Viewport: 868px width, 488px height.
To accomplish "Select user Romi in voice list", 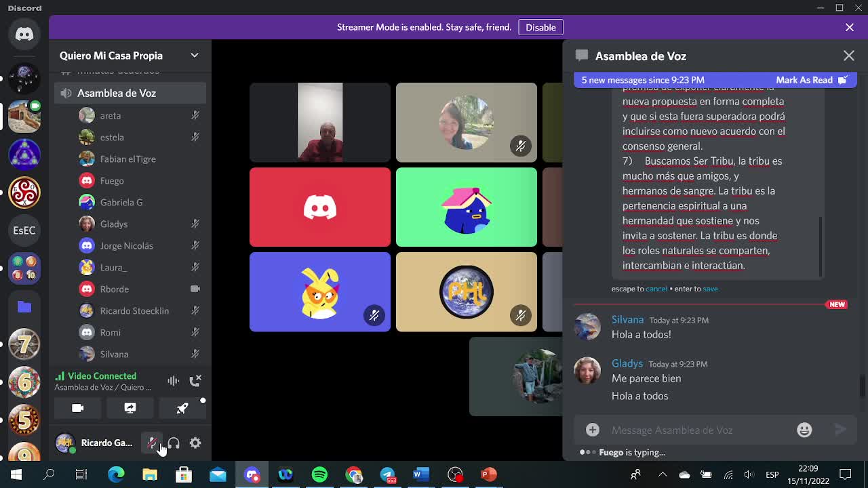I will [140, 332].
